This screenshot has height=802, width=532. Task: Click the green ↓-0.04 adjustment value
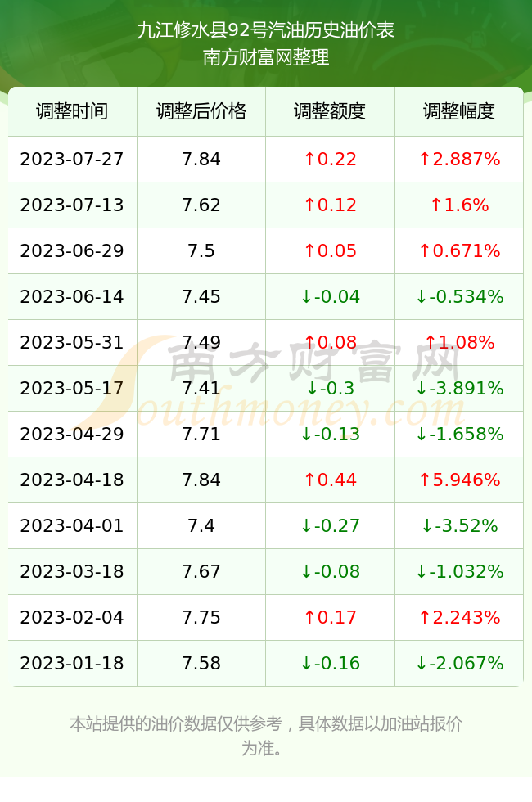(x=330, y=296)
